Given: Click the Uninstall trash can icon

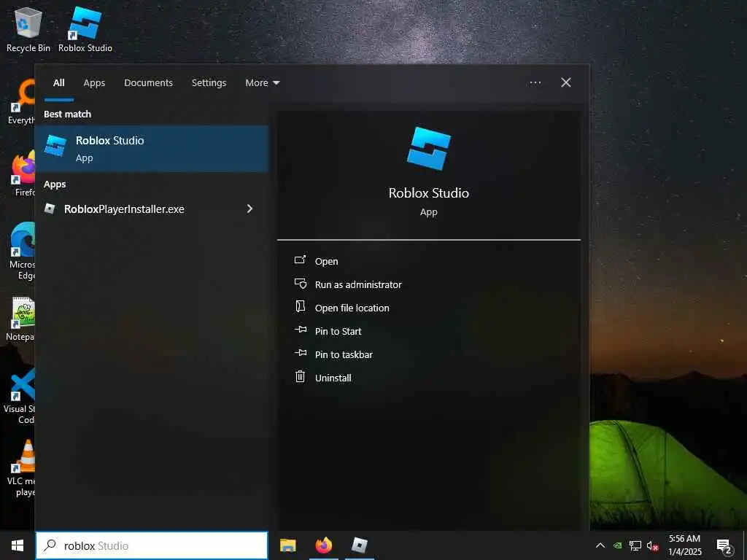Looking at the screenshot, I should pos(300,377).
